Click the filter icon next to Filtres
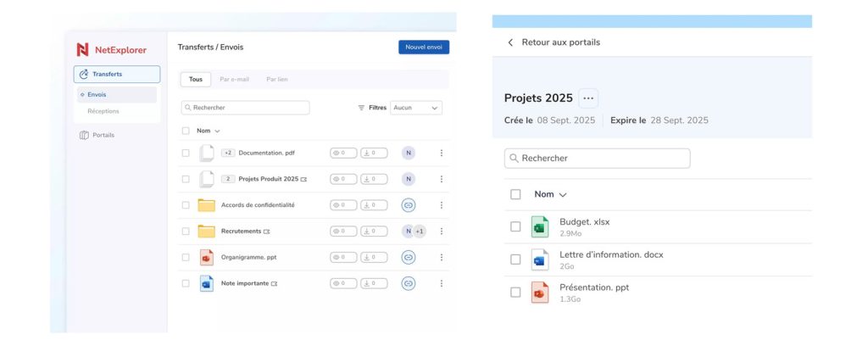This screenshot has width=868, height=346. pos(361,108)
